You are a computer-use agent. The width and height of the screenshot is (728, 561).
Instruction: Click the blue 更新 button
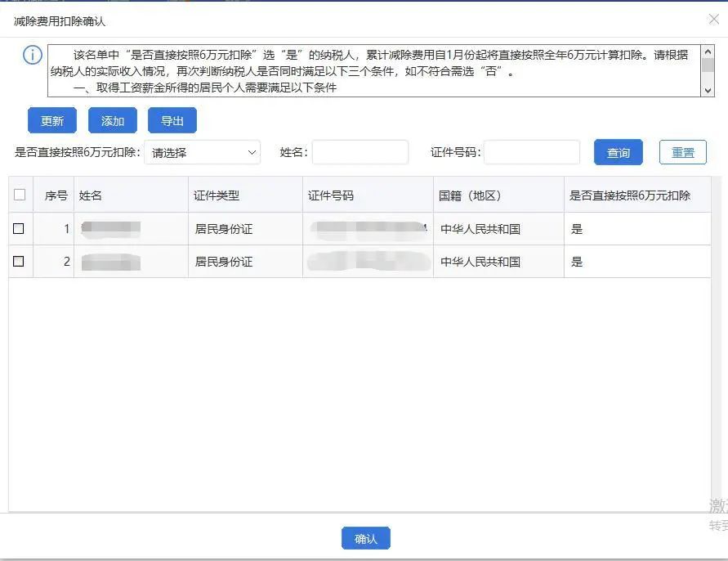pos(52,120)
